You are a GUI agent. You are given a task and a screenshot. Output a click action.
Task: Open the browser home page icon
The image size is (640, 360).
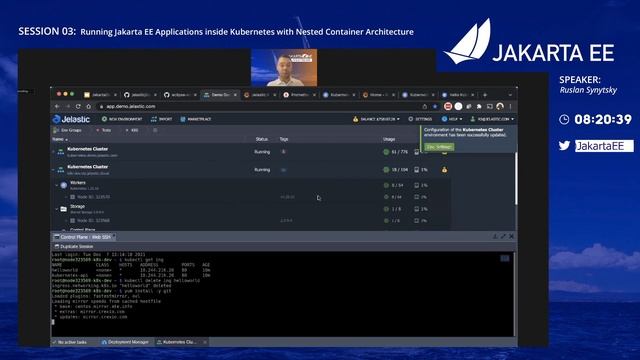(x=89, y=107)
